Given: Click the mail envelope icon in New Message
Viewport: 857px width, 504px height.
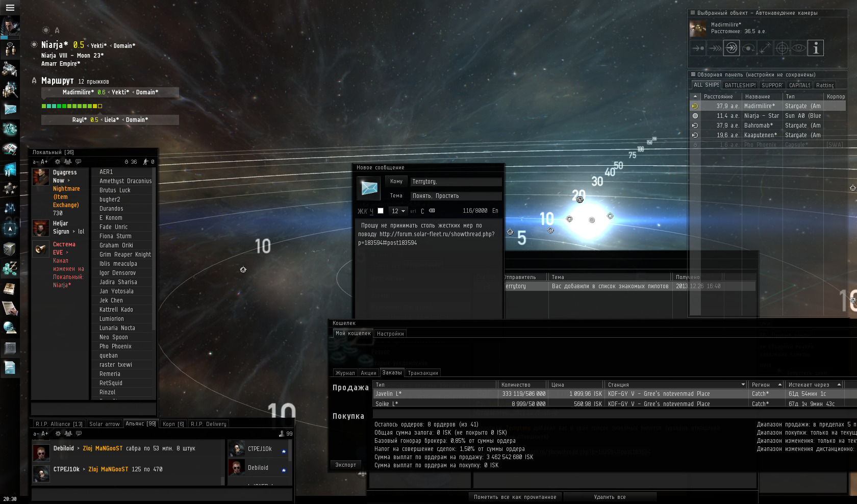Looking at the screenshot, I should pos(369,188).
